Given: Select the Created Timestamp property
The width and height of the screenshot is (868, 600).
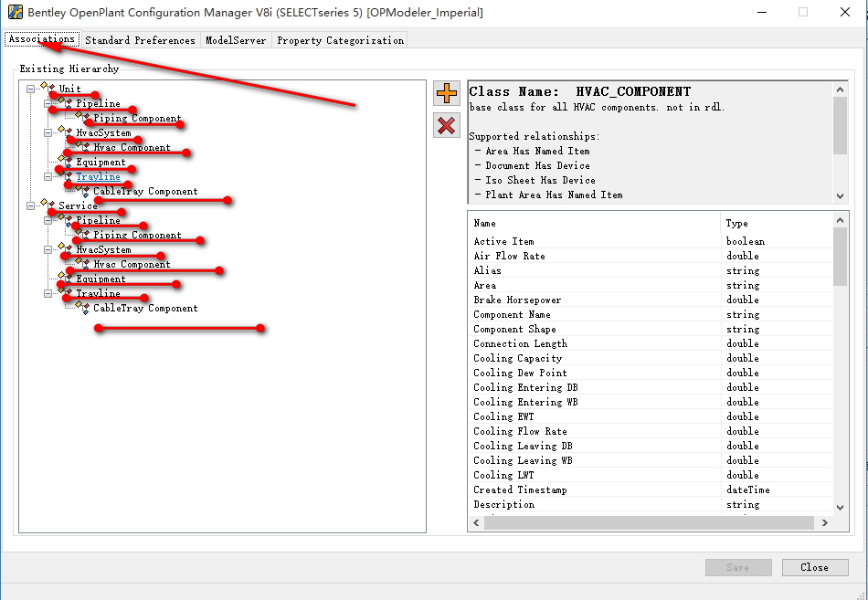Looking at the screenshot, I should click(x=651, y=489).
